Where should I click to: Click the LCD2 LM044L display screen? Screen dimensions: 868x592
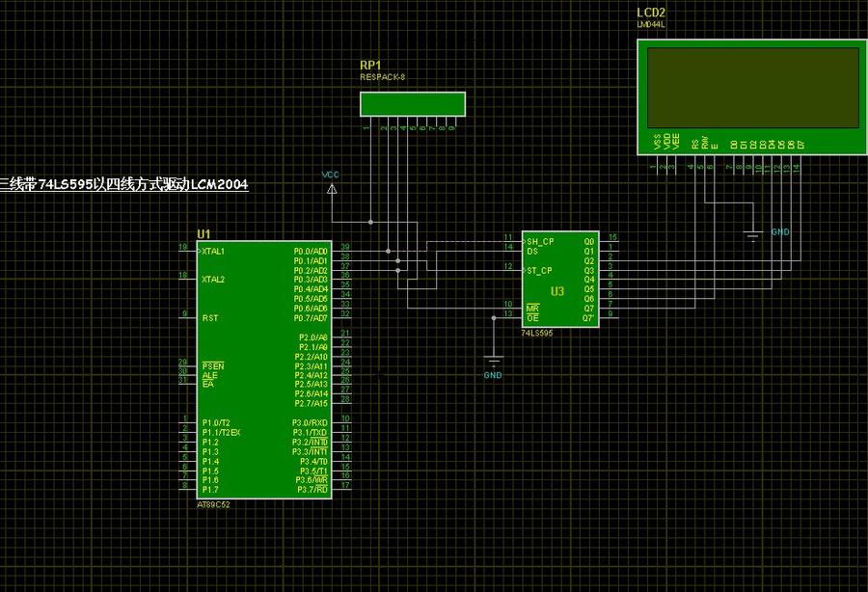click(x=753, y=88)
